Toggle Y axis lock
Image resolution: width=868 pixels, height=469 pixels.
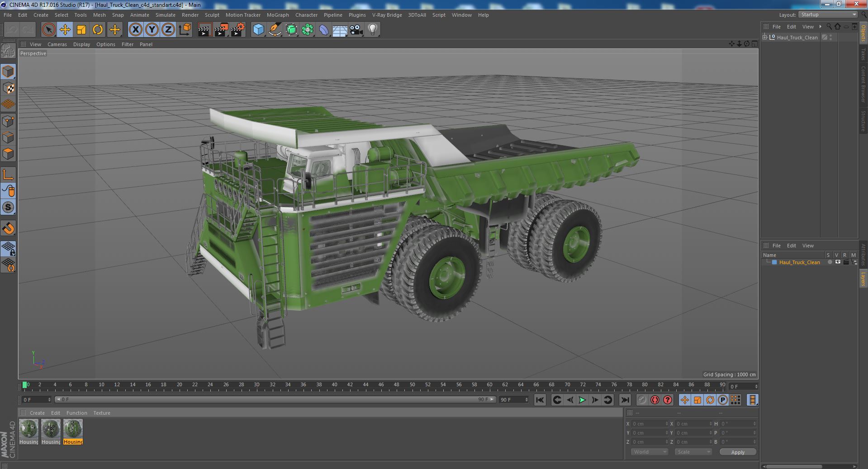(152, 30)
